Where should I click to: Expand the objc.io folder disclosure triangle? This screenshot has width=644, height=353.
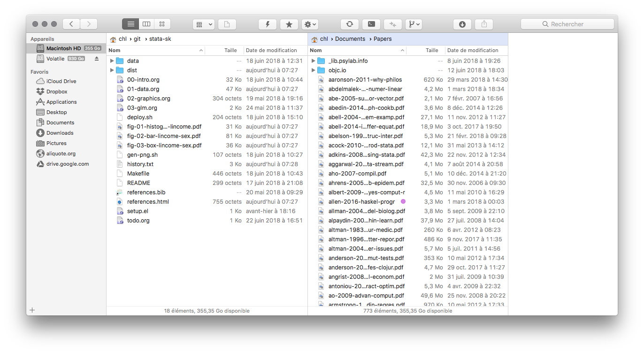(x=313, y=70)
